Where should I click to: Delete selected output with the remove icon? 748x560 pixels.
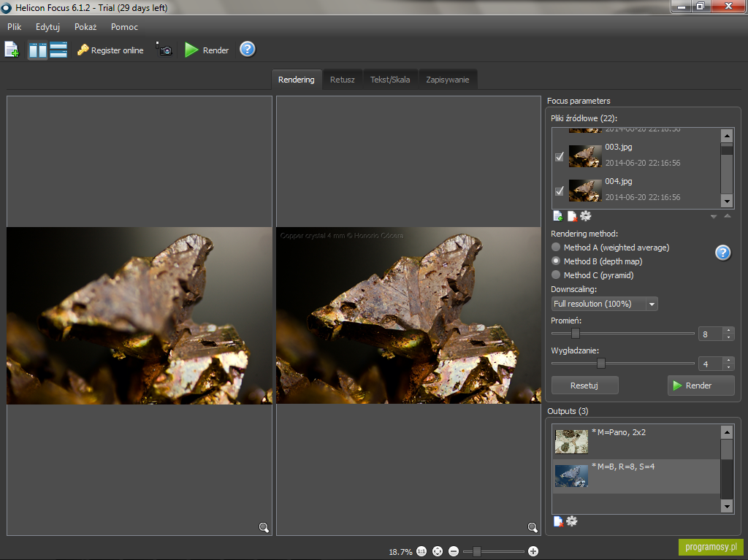coord(558,521)
